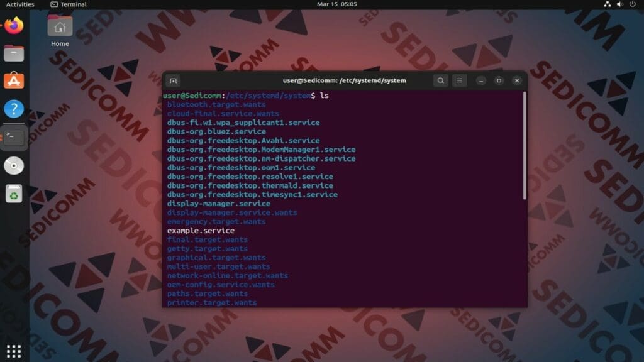The width and height of the screenshot is (644, 362).
Task: Click emergency.target.wants entry
Action: pyautogui.click(x=216, y=222)
